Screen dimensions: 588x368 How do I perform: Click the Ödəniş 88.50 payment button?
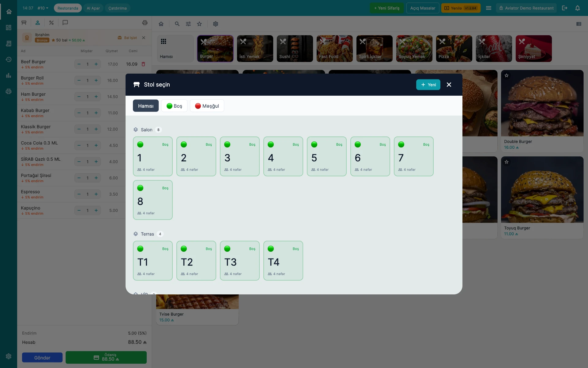click(x=106, y=358)
